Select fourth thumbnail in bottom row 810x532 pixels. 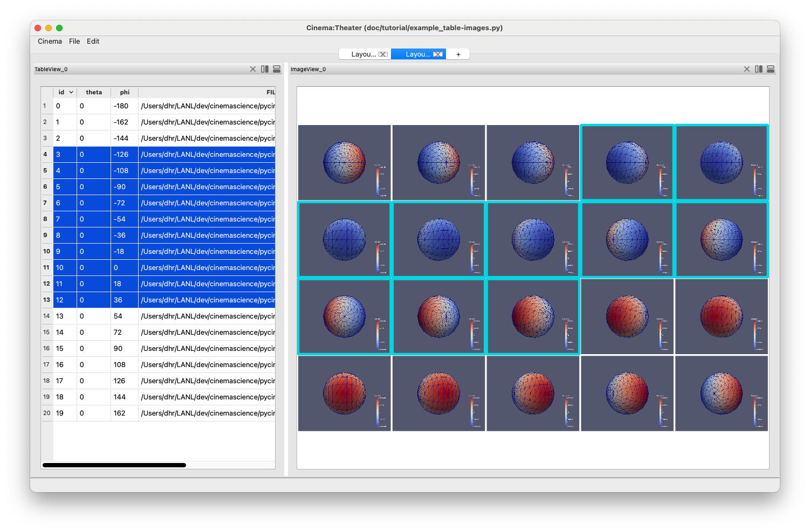[x=627, y=393]
